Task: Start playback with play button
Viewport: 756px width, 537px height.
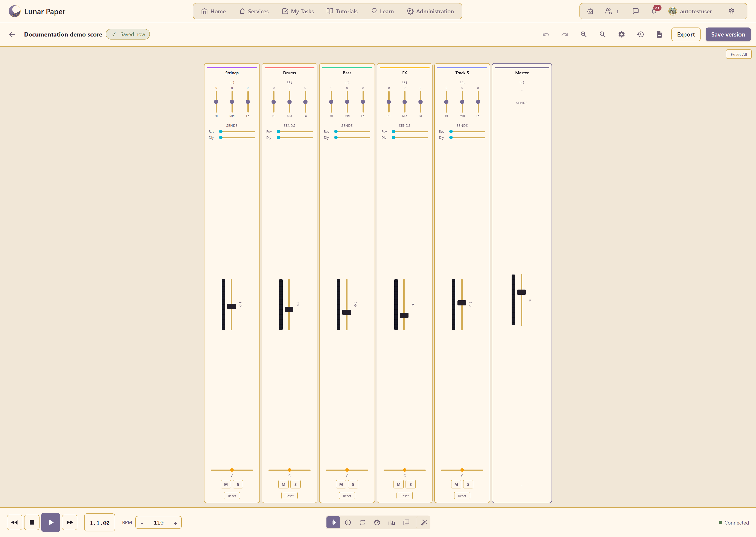Action: pos(50,522)
